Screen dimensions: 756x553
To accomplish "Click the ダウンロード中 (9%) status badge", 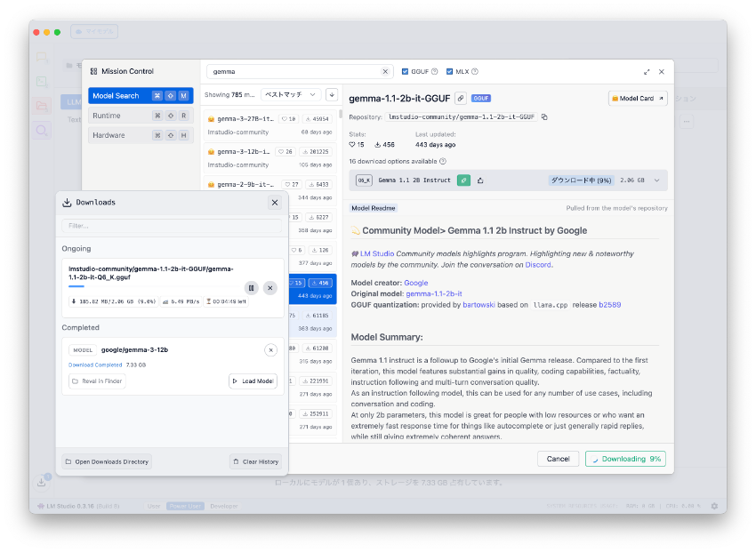I will 582,180.
